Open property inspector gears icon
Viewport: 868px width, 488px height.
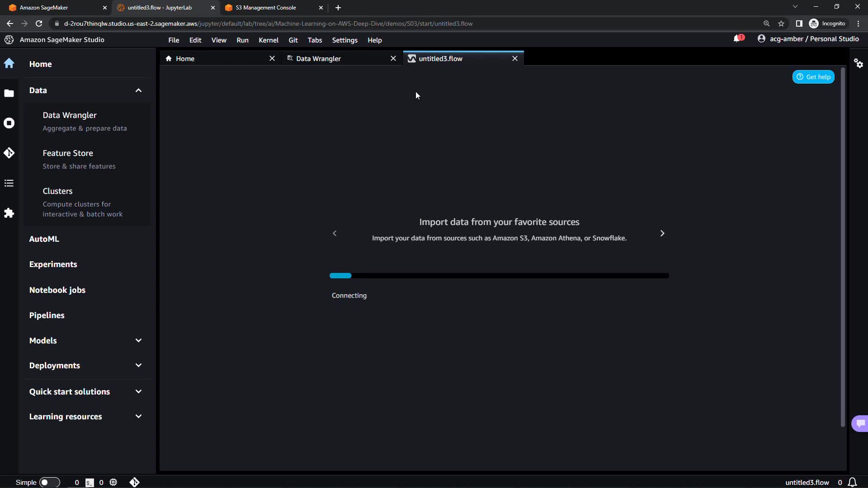pos(859,63)
